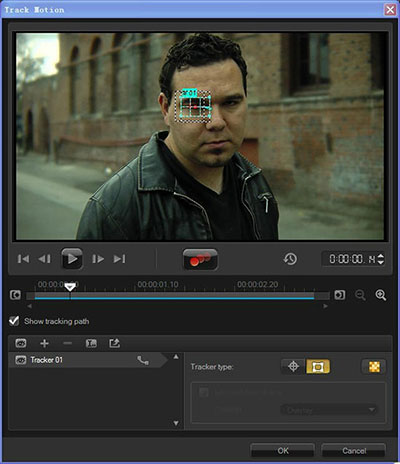Select the point tracker type
The height and width of the screenshot is (464, 400).
click(293, 367)
